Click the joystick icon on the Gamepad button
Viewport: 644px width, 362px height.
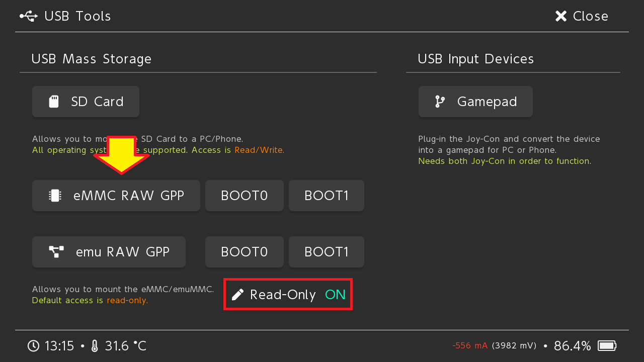point(439,101)
